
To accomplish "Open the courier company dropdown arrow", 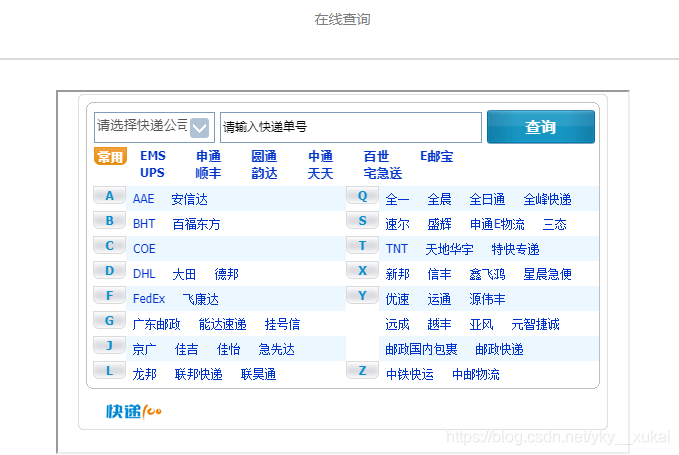I will coord(199,128).
